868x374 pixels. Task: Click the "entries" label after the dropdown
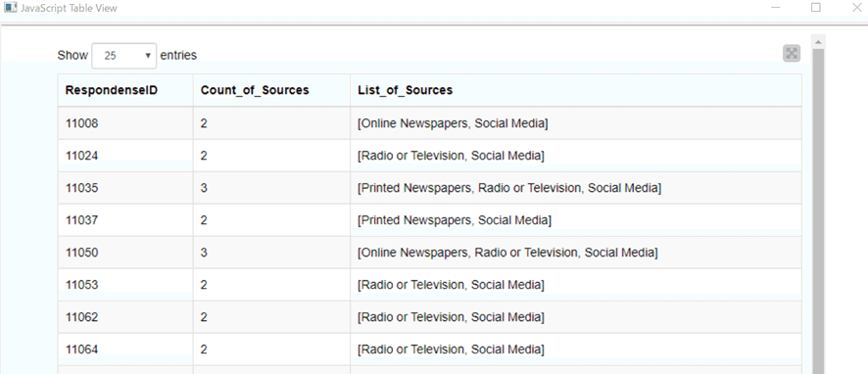click(x=178, y=56)
